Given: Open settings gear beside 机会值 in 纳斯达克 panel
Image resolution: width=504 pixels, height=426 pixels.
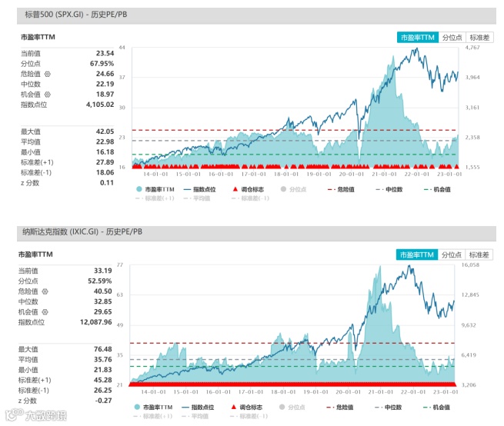Looking at the screenshot, I should (x=45, y=312).
